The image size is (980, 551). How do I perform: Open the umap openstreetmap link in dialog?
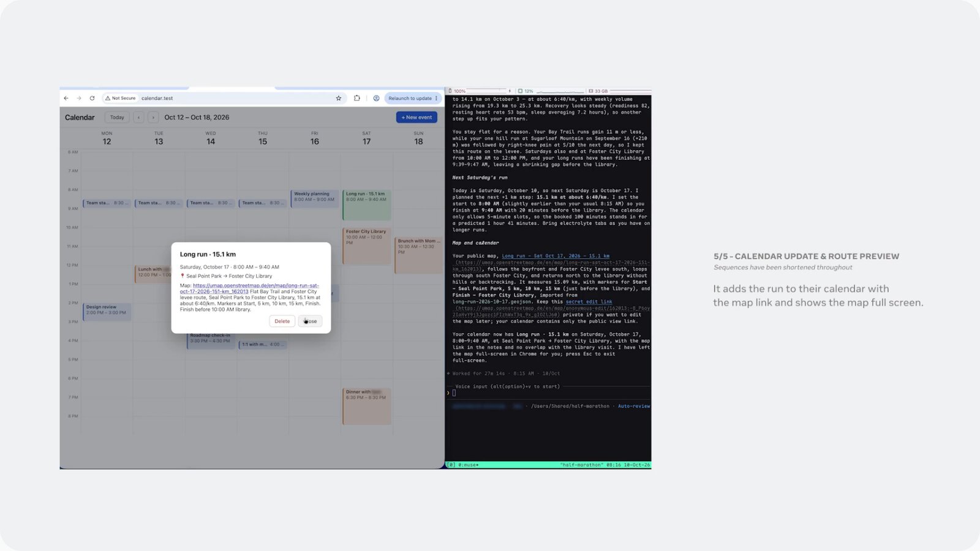point(249,288)
